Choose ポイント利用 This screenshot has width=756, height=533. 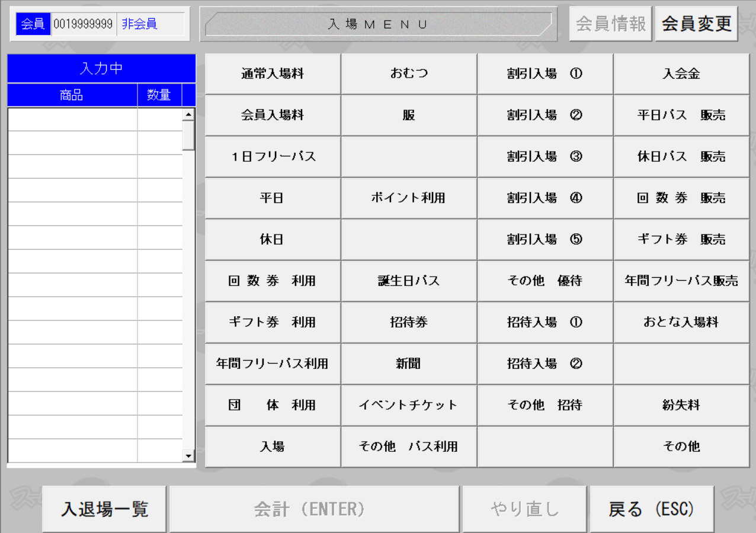coord(409,198)
